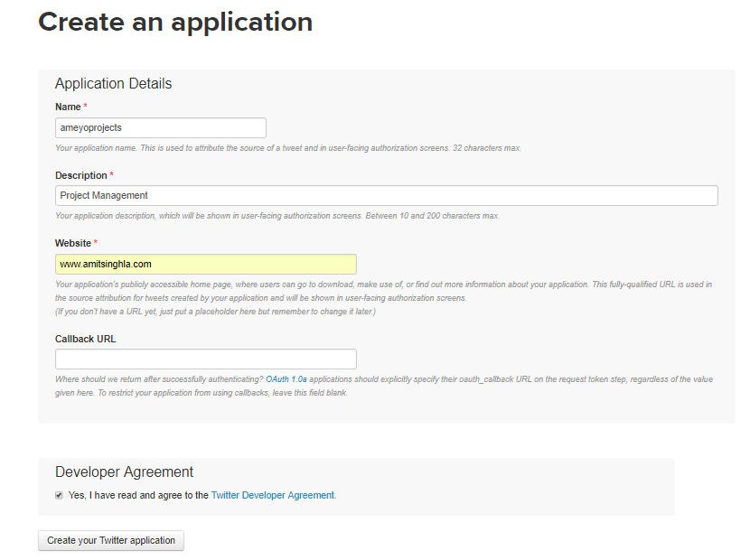Click the 'Application Details' section header

(x=113, y=83)
